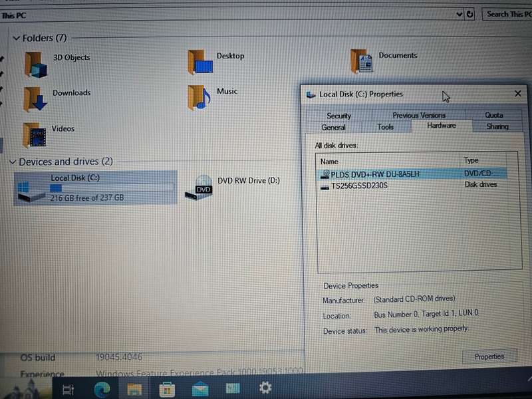Viewport: 532px width, 399px height.
Task: Click the 'Downloads' folder name
Action: click(x=72, y=92)
